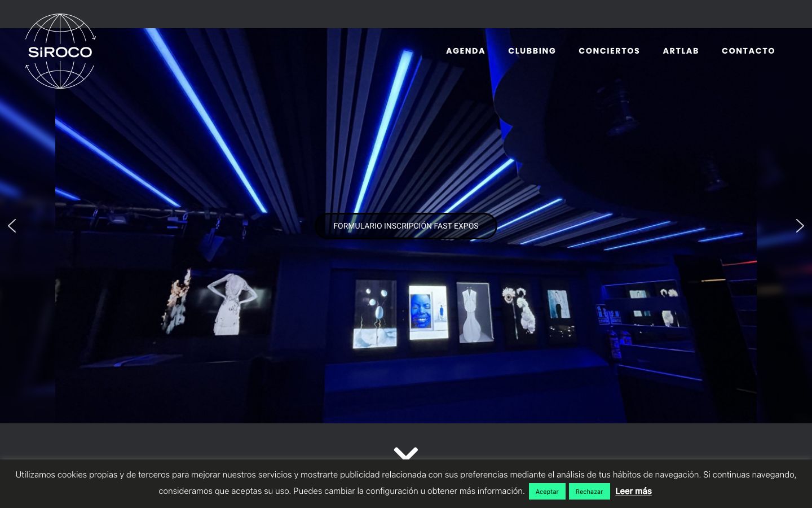Click the Siroco globe logo
Image resolution: width=812 pixels, height=508 pixels.
(x=60, y=51)
